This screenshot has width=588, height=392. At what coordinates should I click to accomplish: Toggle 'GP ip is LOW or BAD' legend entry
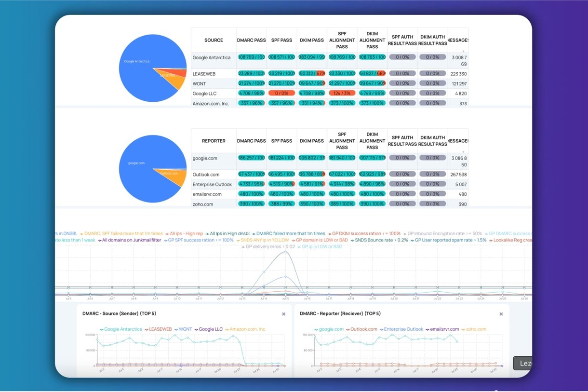pyautogui.click(x=319, y=247)
